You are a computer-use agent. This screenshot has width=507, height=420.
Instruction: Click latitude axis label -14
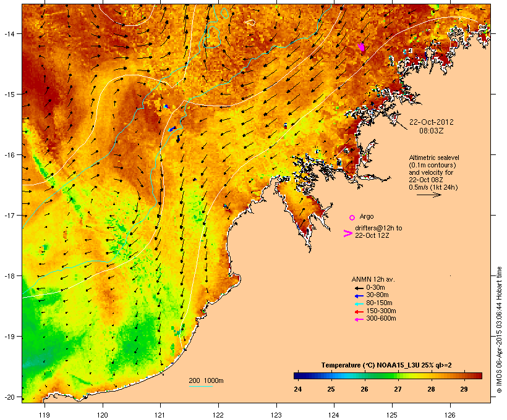(x=9, y=33)
